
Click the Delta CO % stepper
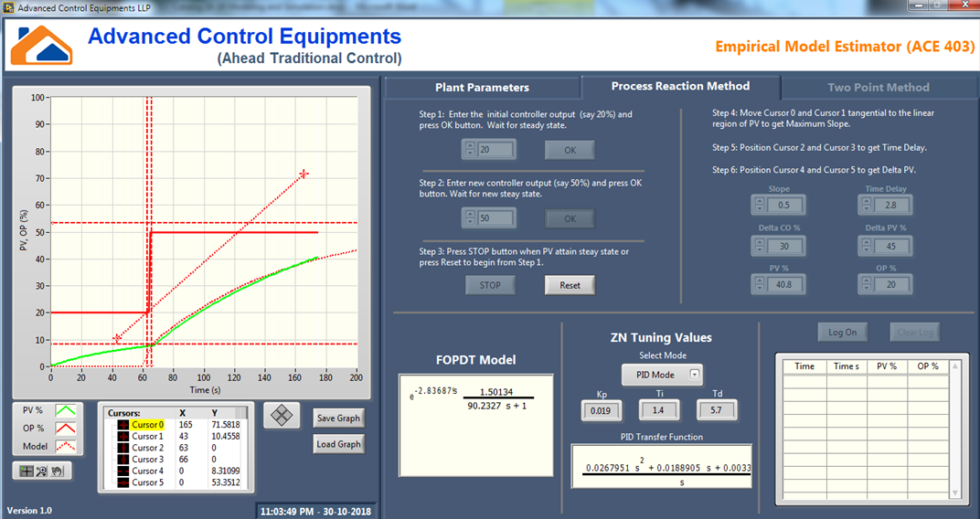[760, 246]
